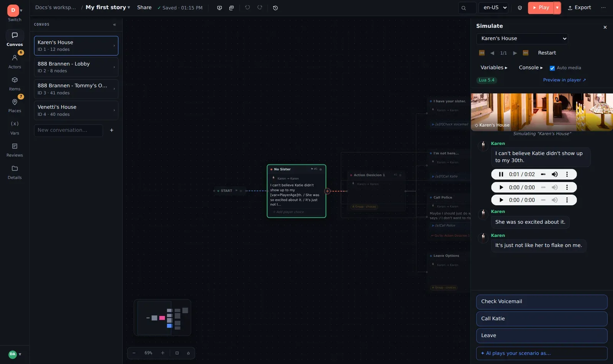Viewport: 613px width, 364px height.
Task: Click the undo arrow in the top bar
Action: 247,7
